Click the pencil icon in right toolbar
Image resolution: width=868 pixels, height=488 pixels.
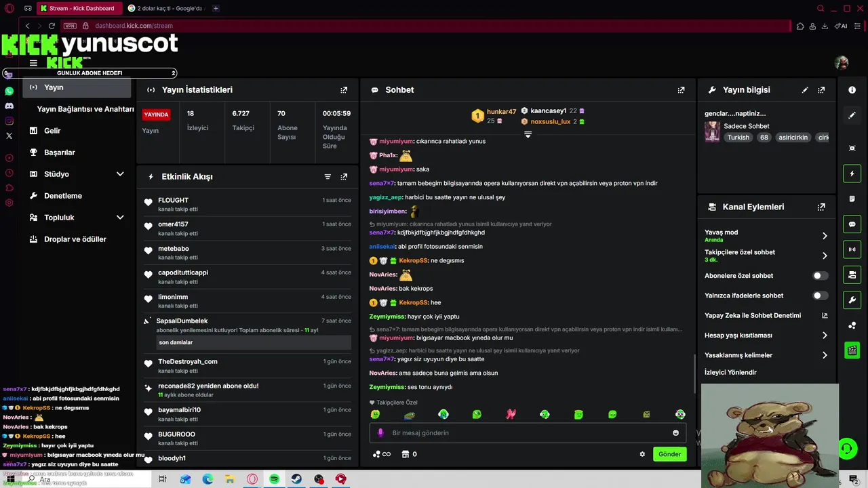[852, 115]
